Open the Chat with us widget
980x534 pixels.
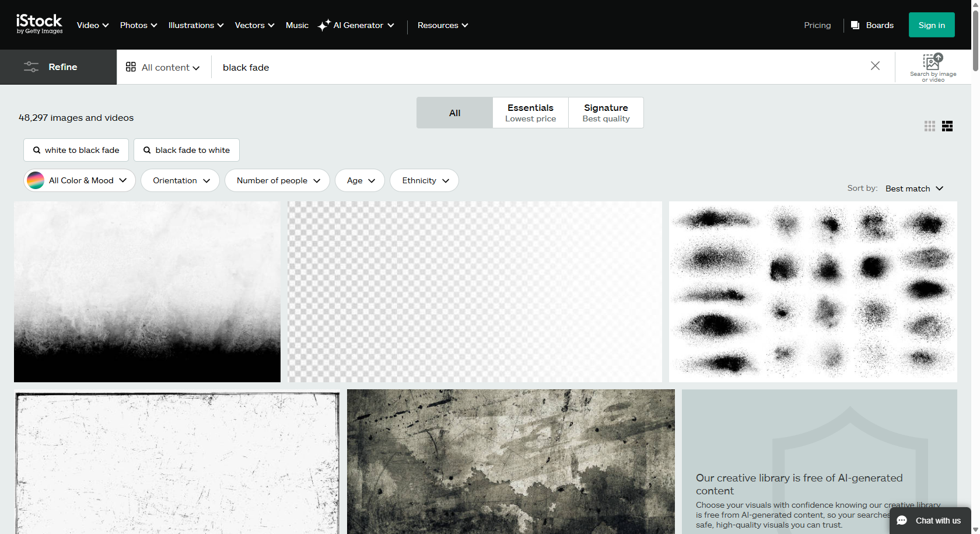930,521
